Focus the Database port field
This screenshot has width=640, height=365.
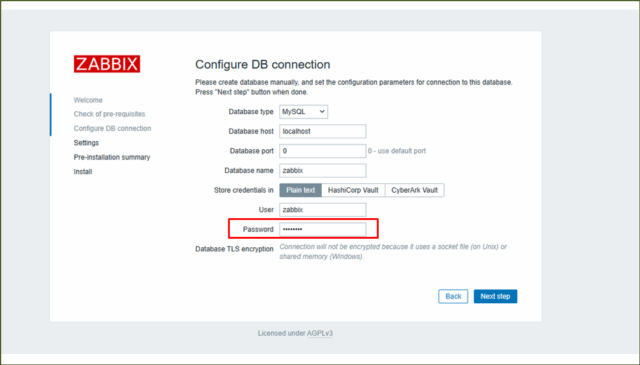tap(322, 151)
